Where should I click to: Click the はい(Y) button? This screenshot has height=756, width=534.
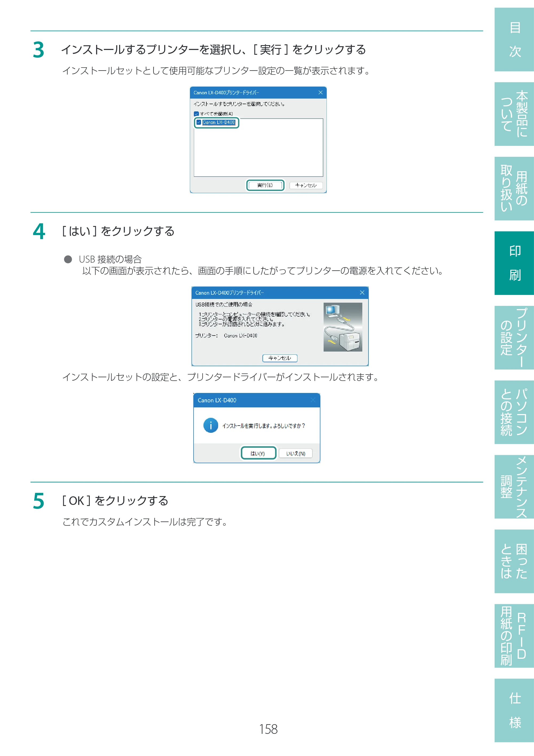point(258,453)
